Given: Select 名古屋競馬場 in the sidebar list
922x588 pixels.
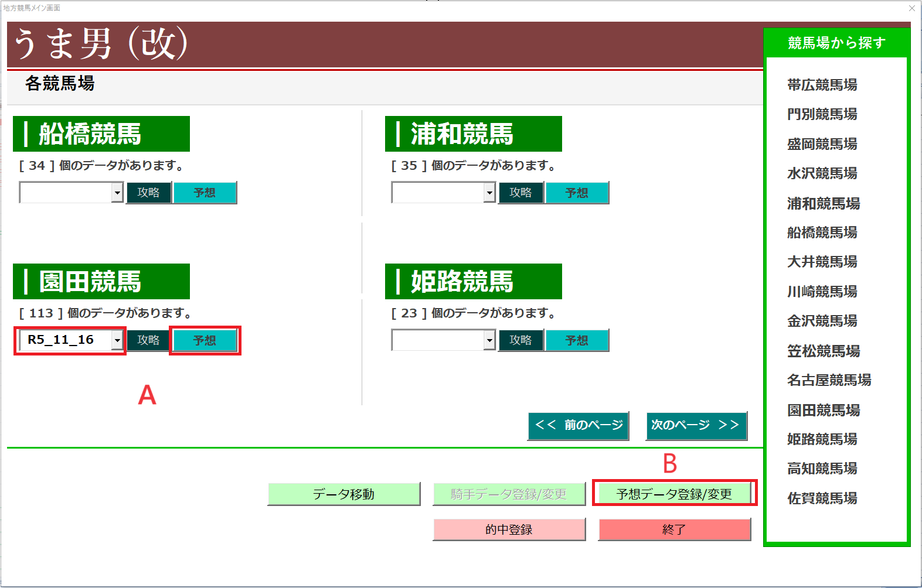Looking at the screenshot, I should pyautogui.click(x=829, y=380).
